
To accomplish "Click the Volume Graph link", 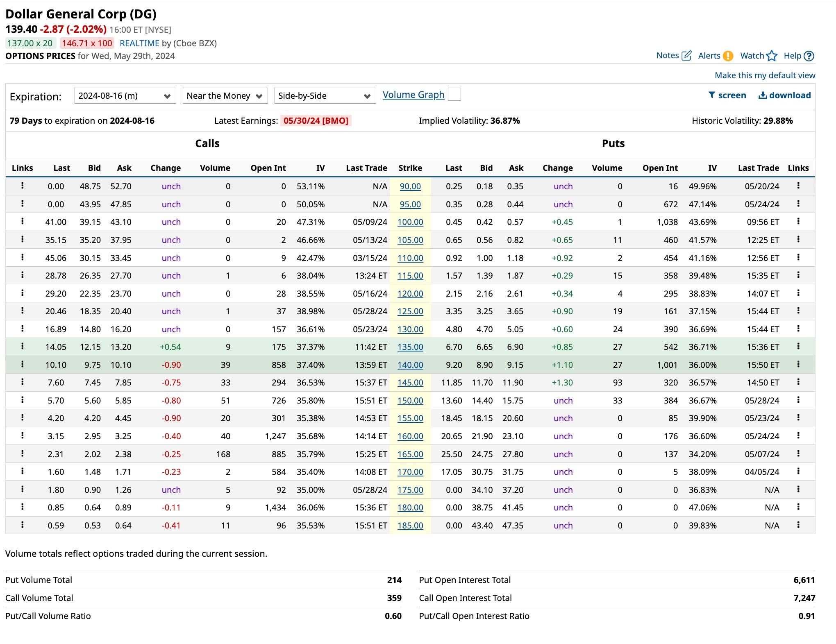I will [x=413, y=95].
